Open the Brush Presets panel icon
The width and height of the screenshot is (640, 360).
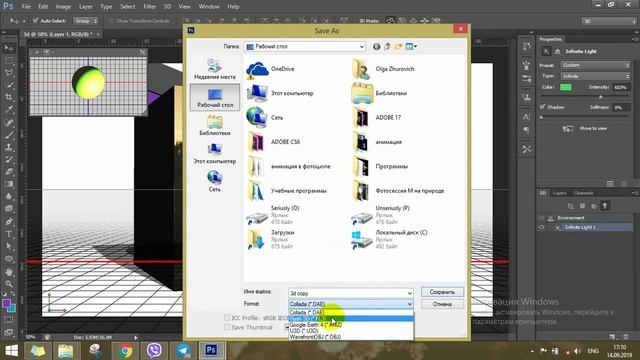pyautogui.click(x=527, y=78)
